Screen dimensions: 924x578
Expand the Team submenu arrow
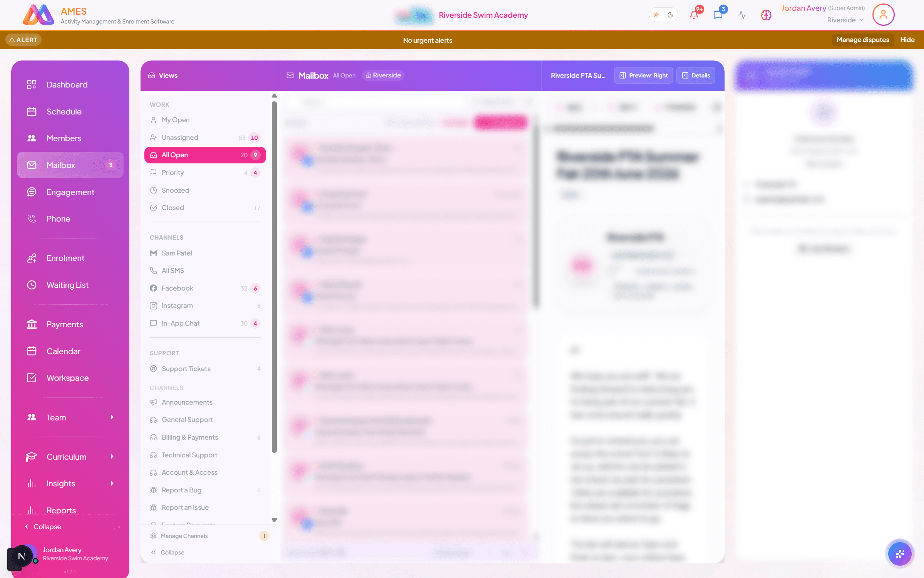click(x=112, y=417)
